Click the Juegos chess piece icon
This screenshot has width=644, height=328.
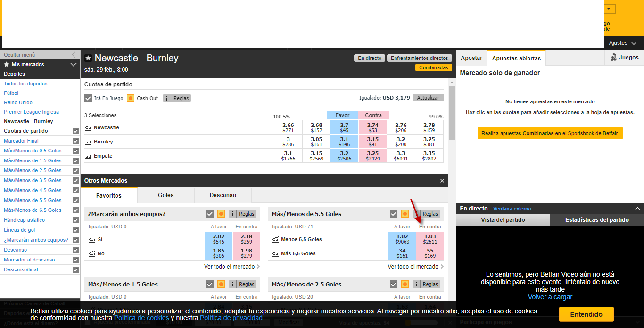pyautogui.click(x=613, y=58)
